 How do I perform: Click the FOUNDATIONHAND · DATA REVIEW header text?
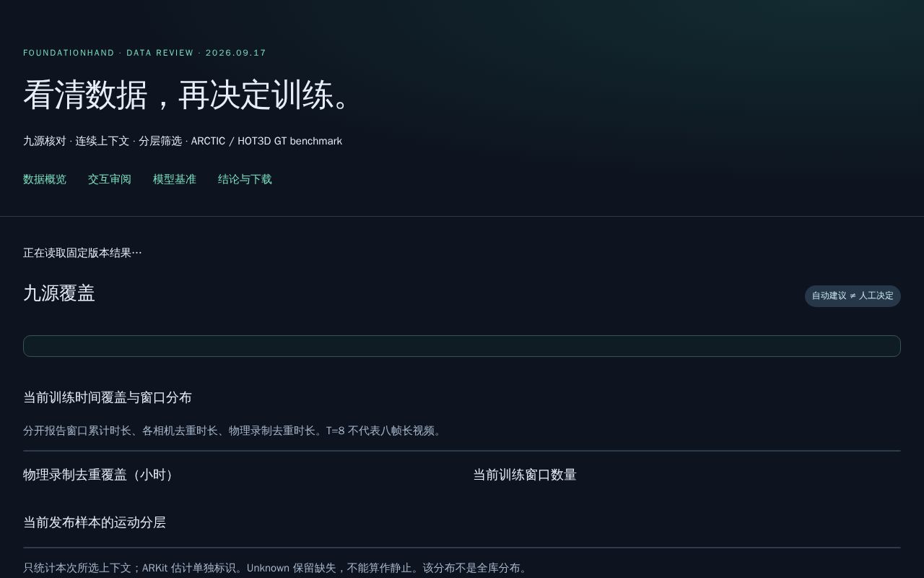pos(144,53)
